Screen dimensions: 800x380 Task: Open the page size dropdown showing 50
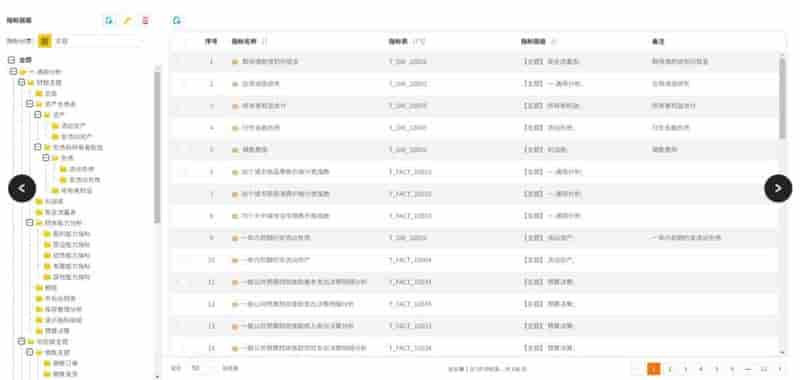203,368
